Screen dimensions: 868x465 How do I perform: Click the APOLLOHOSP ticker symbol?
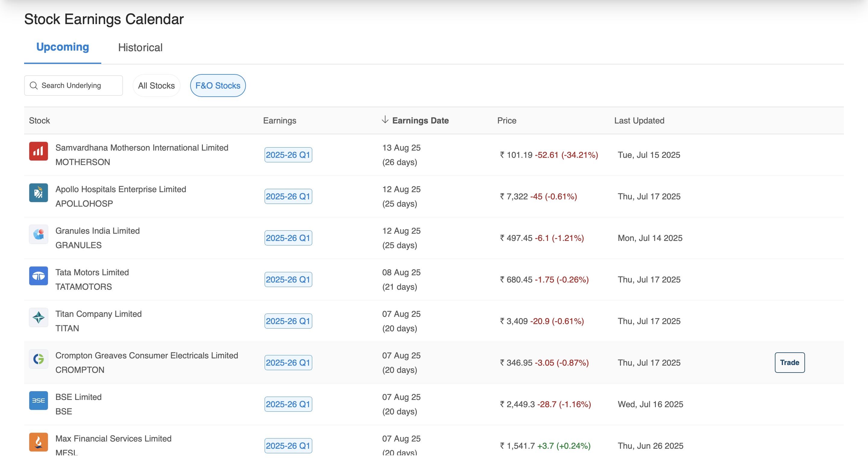click(84, 204)
